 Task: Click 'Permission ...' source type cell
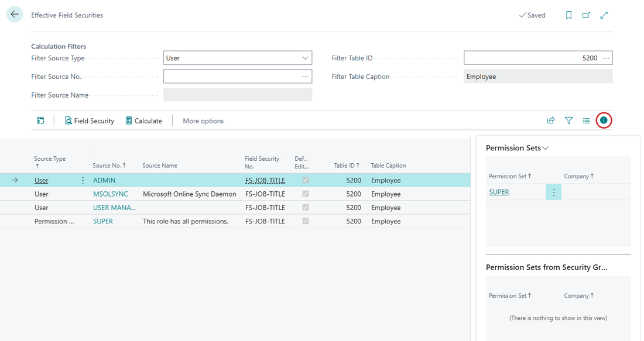pos(54,221)
